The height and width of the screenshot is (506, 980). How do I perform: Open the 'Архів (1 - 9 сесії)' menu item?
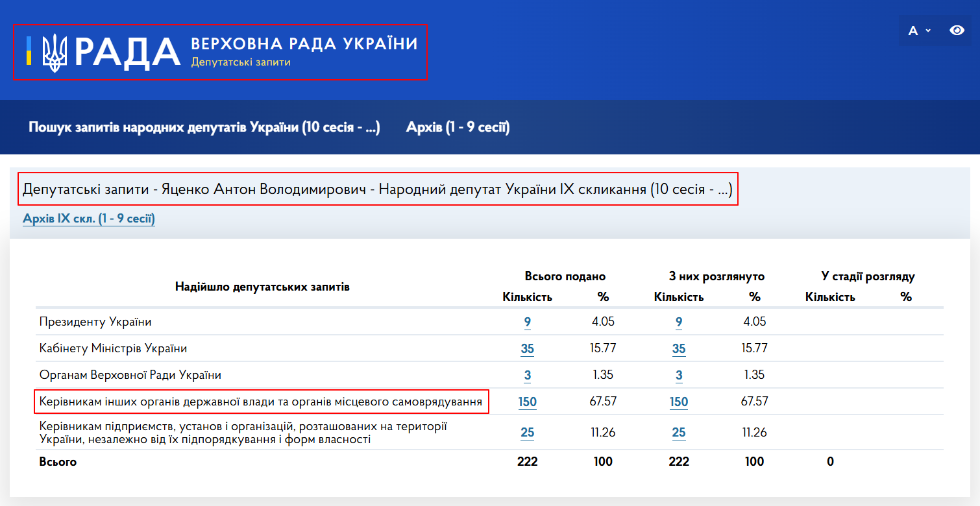(458, 127)
